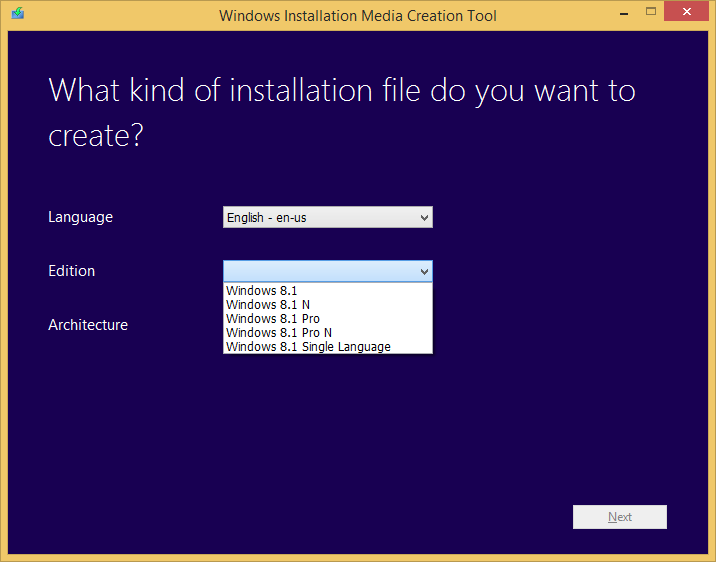Screen dimensions: 716x562
Task: Click the Language field label
Action: tap(80, 217)
